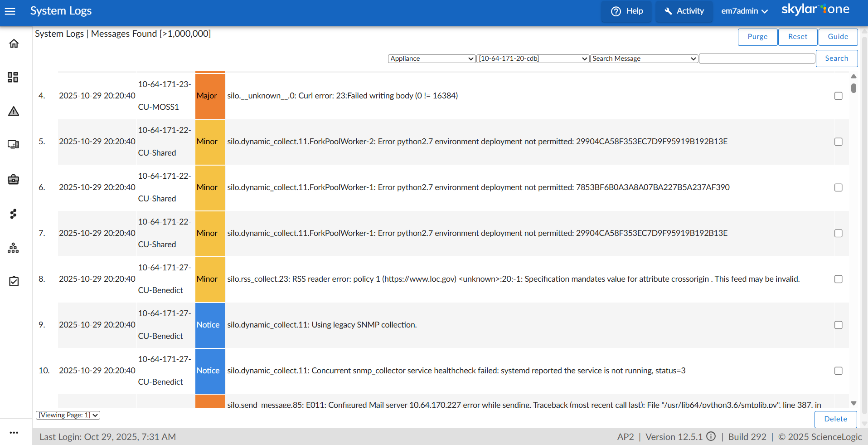Check the RSS reader error row checkbox
Screen dimensions: 868x445
(838, 279)
